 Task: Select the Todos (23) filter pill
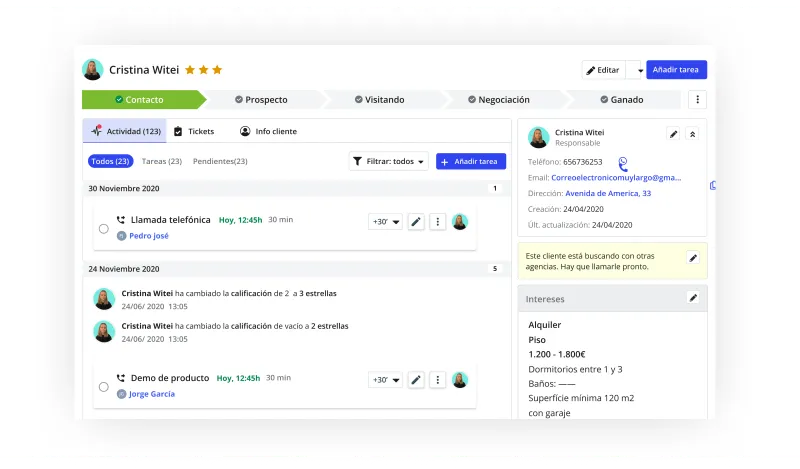pos(110,161)
